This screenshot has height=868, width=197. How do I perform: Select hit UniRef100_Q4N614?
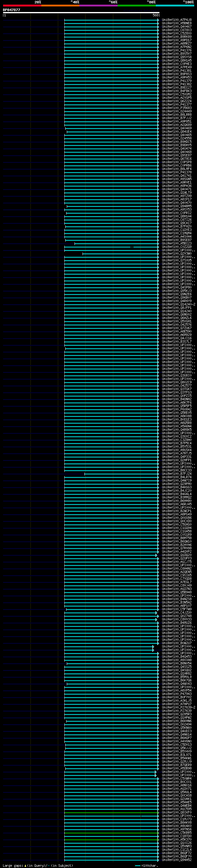(176, 735)
